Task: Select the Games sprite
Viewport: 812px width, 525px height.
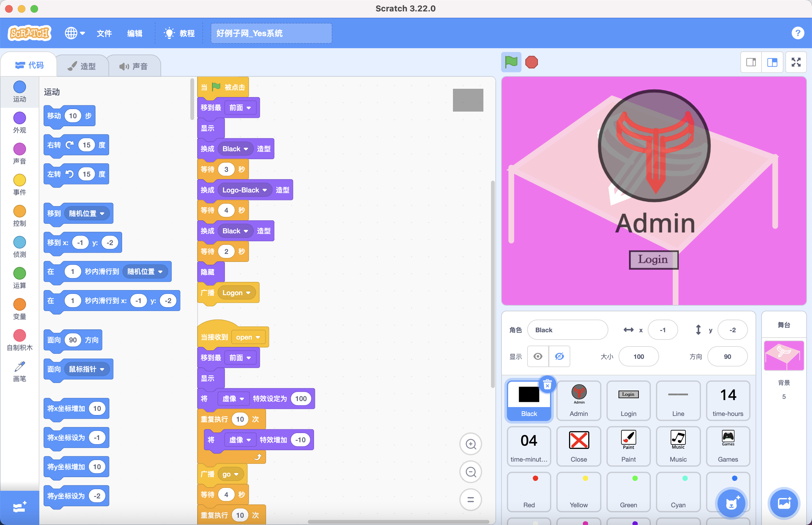Action: coord(728,446)
